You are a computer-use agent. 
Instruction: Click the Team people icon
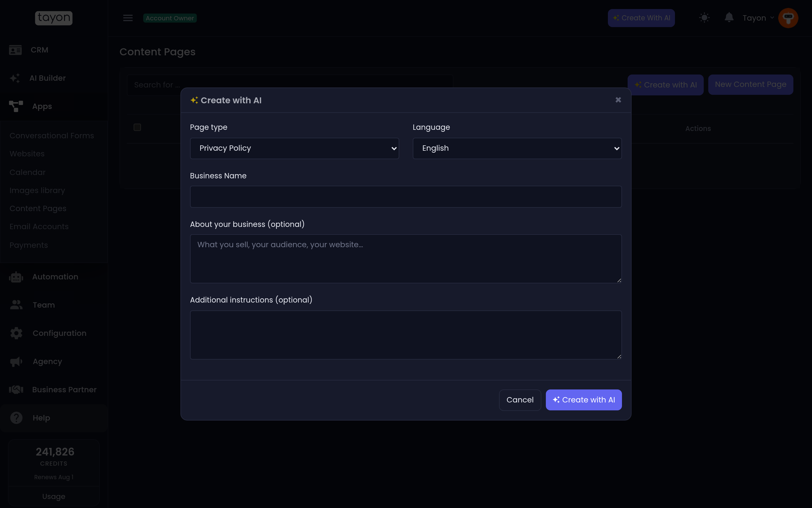16,305
